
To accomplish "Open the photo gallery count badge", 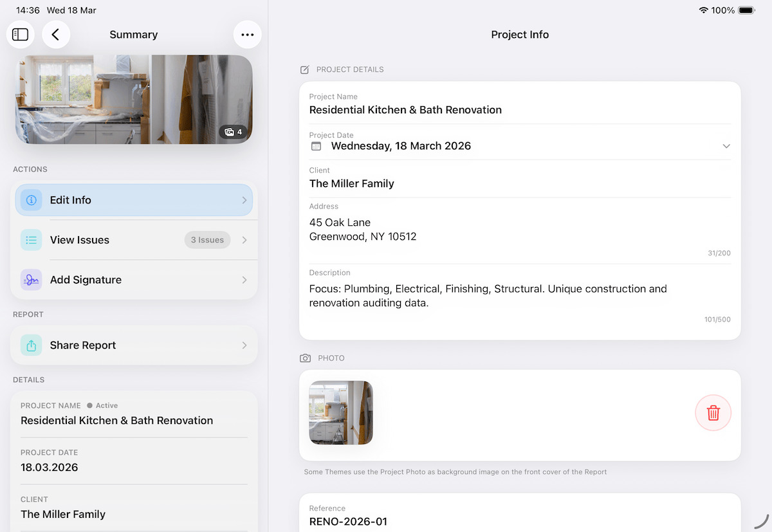I will click(234, 132).
